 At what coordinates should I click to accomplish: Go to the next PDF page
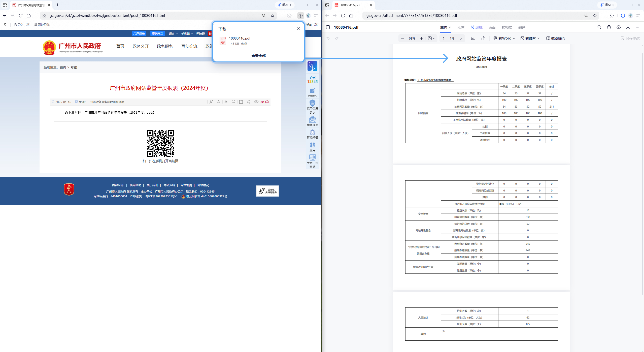point(461,38)
